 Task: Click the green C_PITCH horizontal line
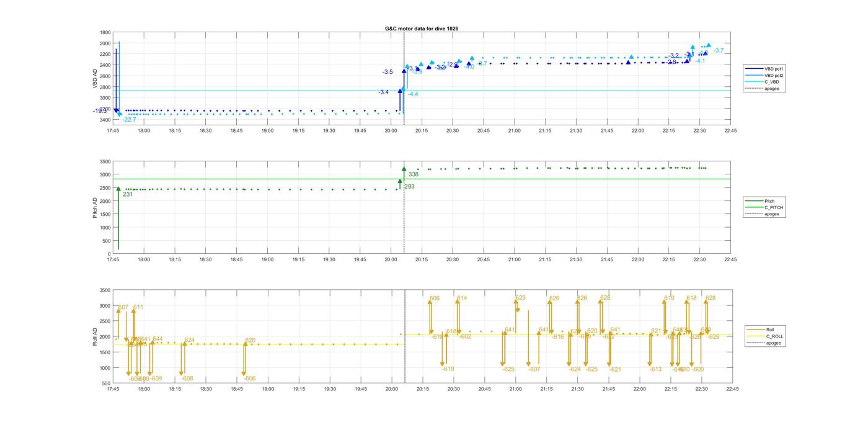point(422,179)
